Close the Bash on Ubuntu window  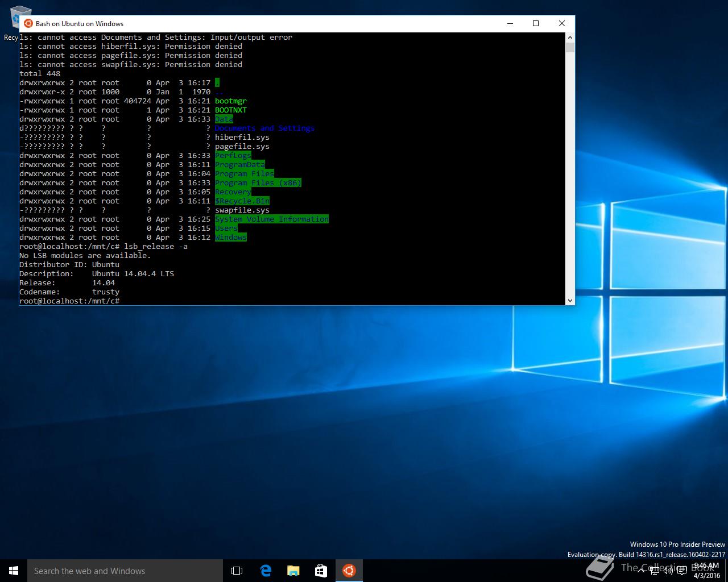pyautogui.click(x=561, y=23)
